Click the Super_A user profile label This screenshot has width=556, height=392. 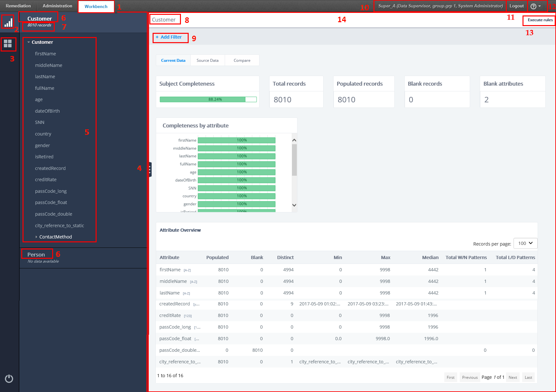tap(440, 6)
